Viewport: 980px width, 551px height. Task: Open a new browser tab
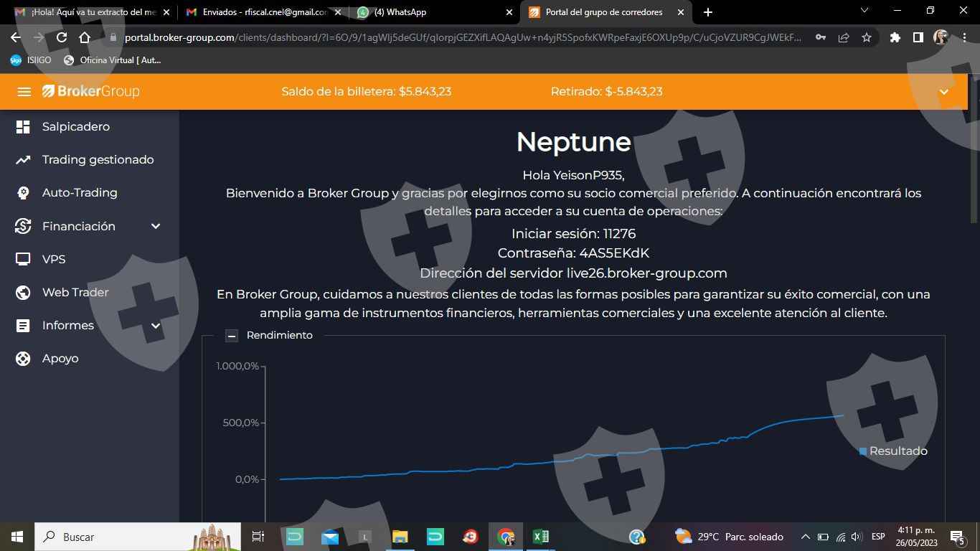tap(708, 12)
